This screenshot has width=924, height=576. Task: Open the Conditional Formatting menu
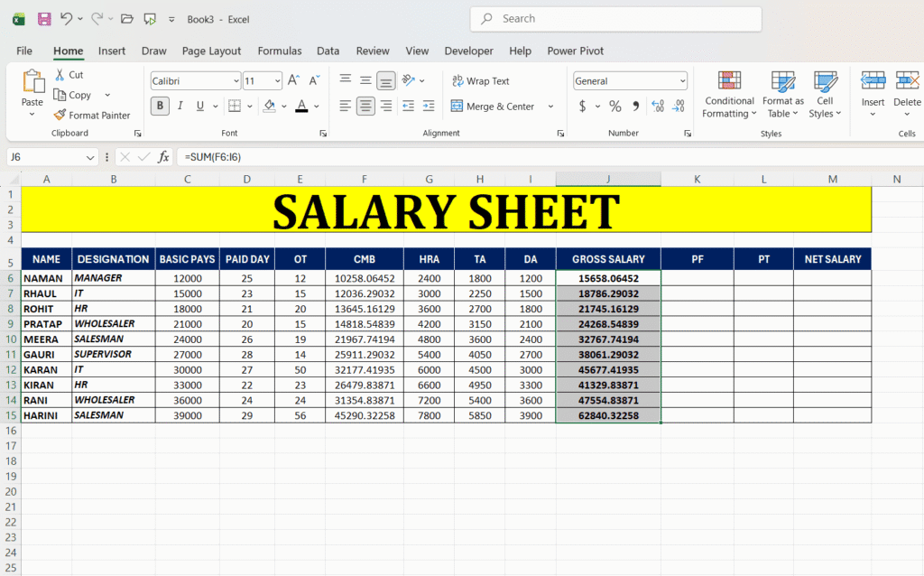pyautogui.click(x=729, y=94)
